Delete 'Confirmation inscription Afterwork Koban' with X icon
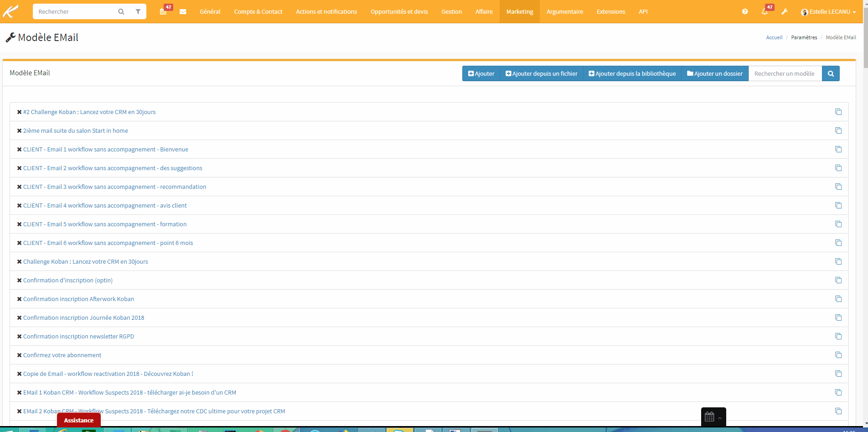Image resolution: width=868 pixels, height=432 pixels. [x=19, y=299]
